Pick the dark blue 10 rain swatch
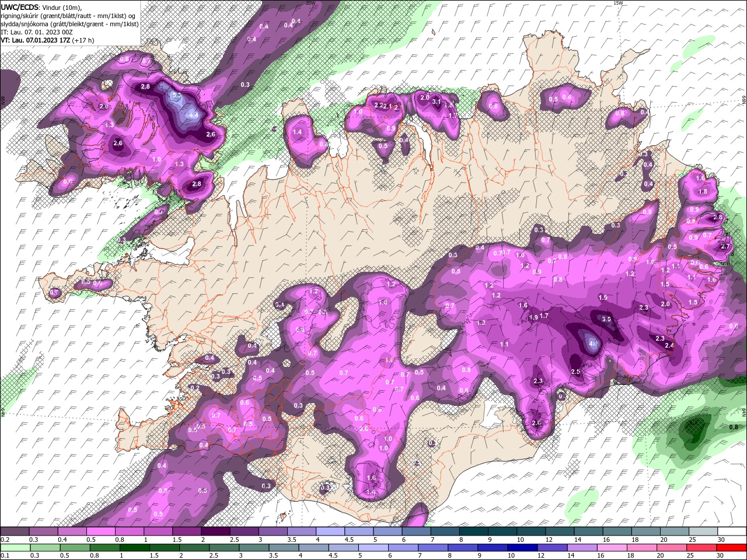The height and width of the screenshot is (560, 747). click(521, 547)
